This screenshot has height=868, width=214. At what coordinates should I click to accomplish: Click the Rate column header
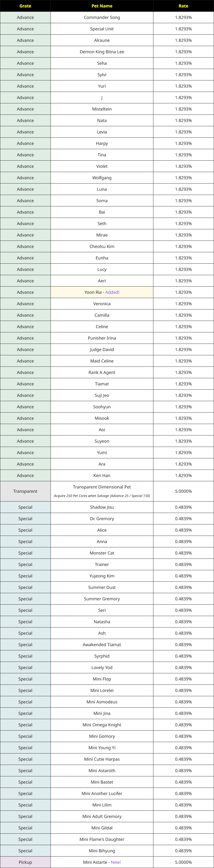click(183, 6)
